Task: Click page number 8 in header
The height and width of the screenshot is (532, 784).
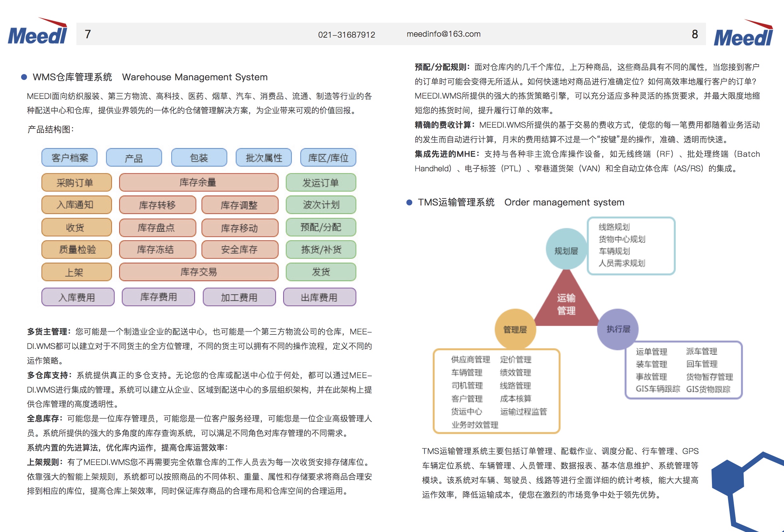Action: tap(695, 34)
